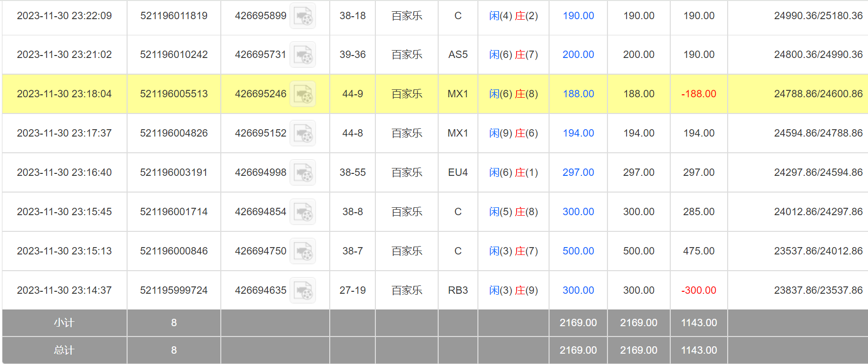868x364 pixels.
Task: Play replay icon next to 426695246
Action: (303, 94)
